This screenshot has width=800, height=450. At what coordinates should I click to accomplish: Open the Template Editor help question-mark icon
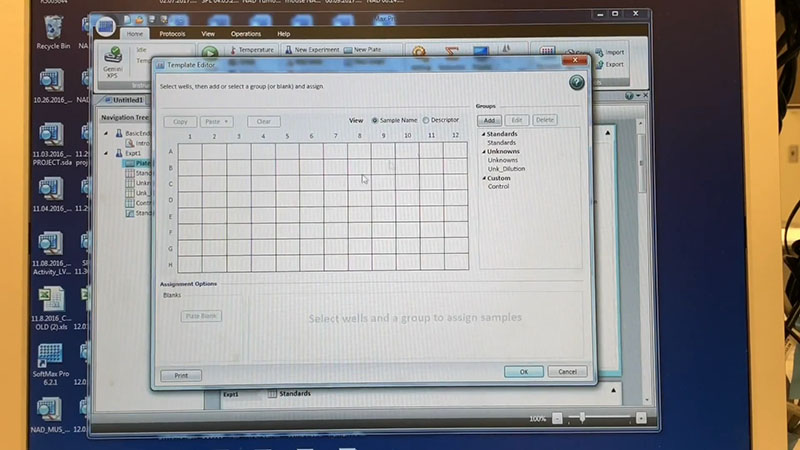tap(577, 83)
